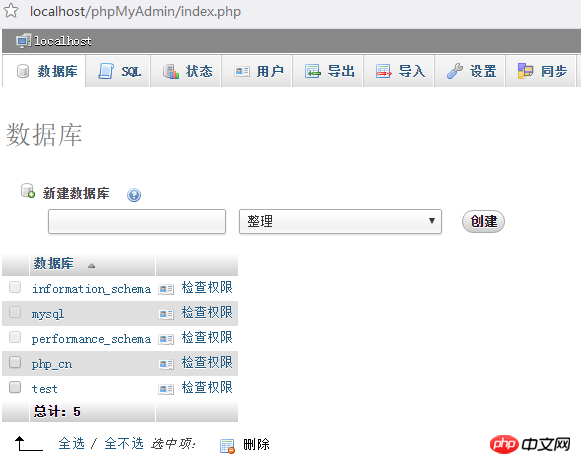Click the 删除 link
The height and width of the screenshot is (464, 581).
(256, 444)
